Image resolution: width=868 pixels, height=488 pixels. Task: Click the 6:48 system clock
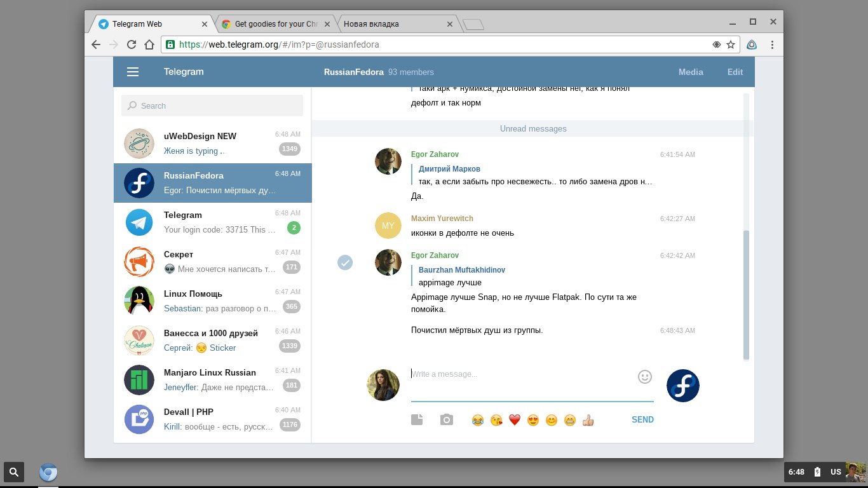[796, 472]
